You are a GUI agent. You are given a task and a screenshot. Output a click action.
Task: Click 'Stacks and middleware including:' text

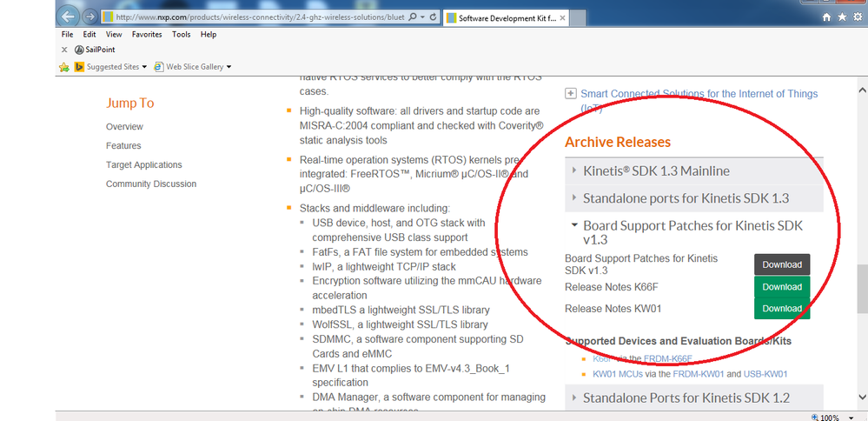[x=375, y=209]
